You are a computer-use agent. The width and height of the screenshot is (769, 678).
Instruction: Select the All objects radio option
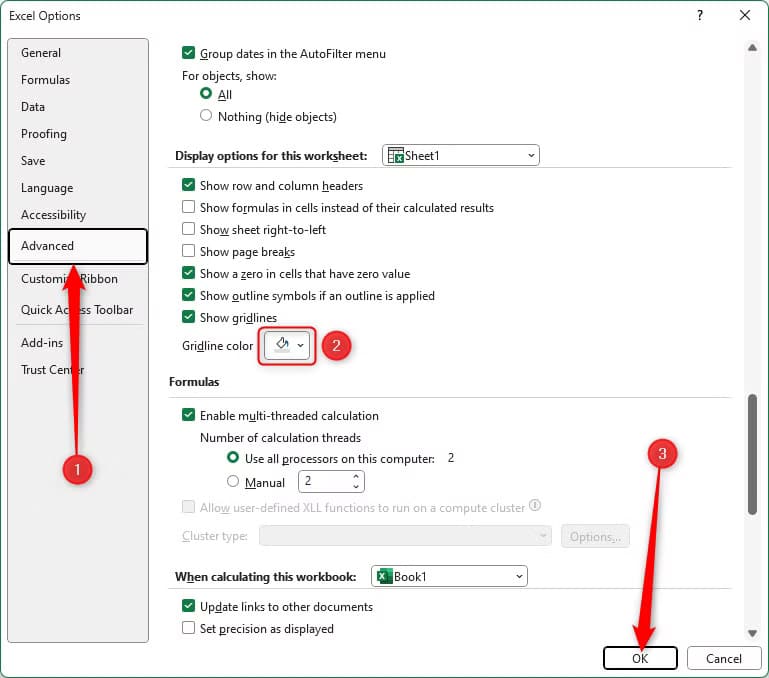click(206, 93)
